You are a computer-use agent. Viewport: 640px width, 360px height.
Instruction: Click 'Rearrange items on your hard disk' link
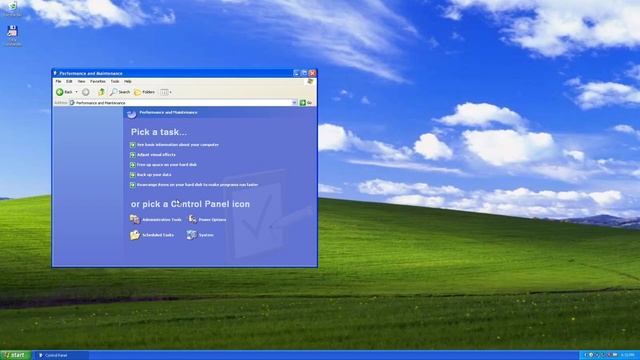tap(197, 185)
